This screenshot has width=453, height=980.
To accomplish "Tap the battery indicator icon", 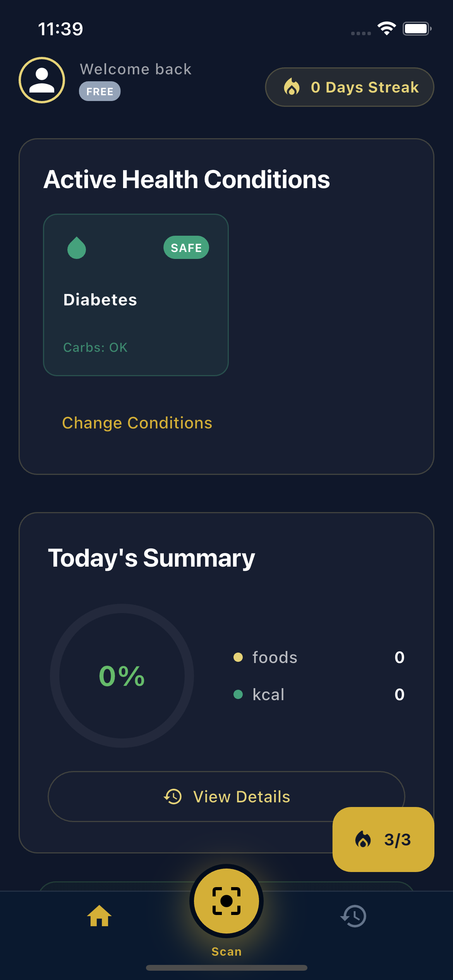I will point(417,29).
